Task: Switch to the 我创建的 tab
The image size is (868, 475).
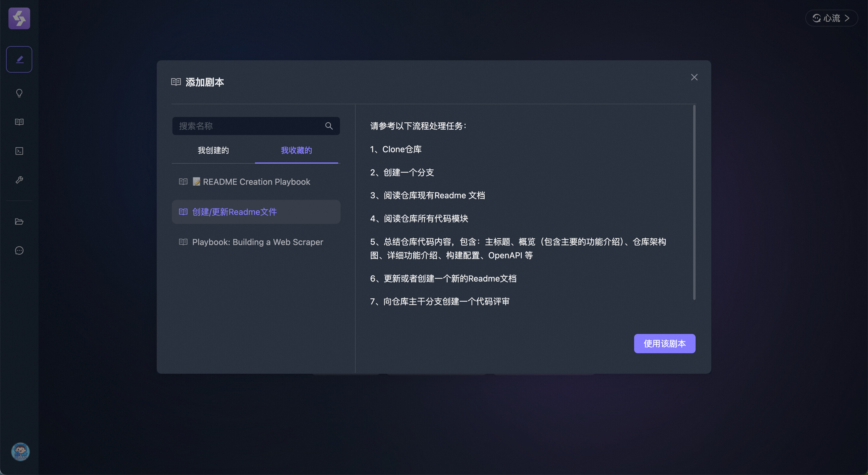Action: pos(213,150)
